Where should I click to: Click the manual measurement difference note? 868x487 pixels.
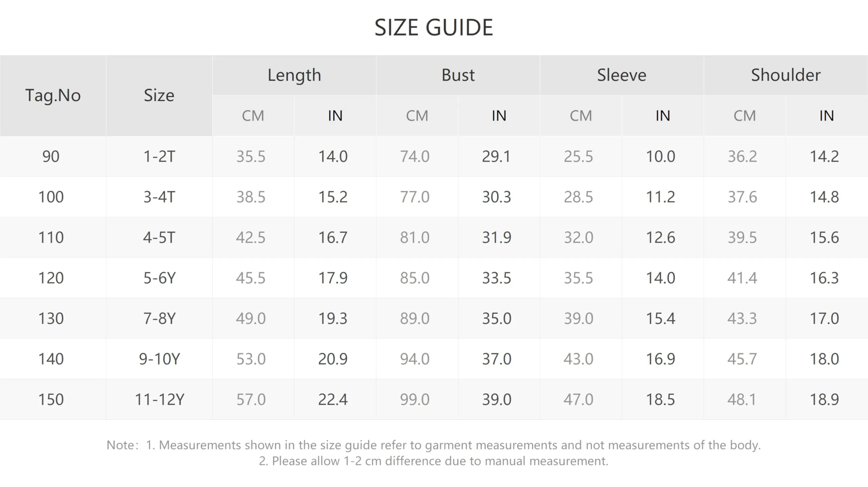pos(434,461)
